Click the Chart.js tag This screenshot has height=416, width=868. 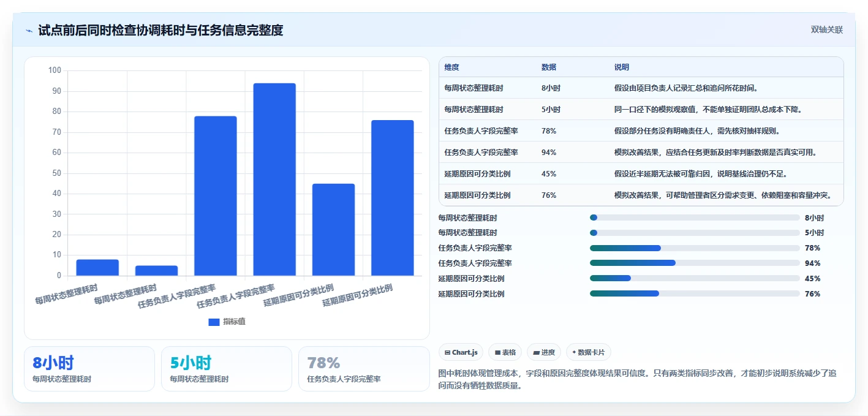click(x=461, y=352)
